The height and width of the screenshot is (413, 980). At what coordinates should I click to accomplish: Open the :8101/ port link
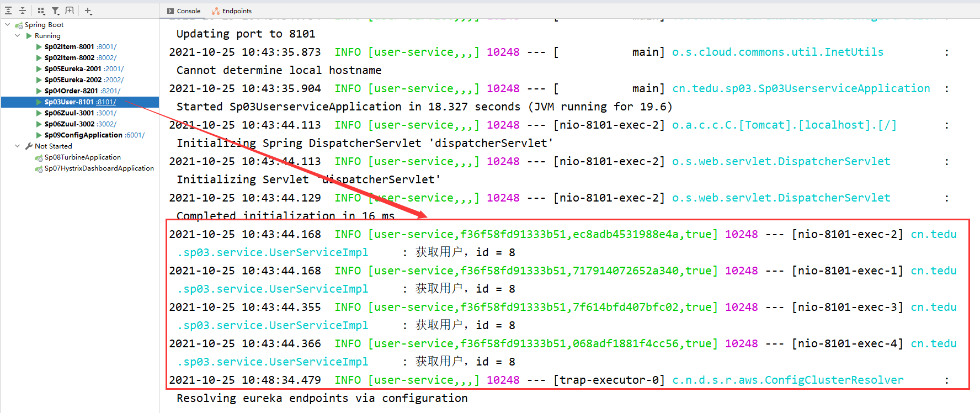[106, 102]
